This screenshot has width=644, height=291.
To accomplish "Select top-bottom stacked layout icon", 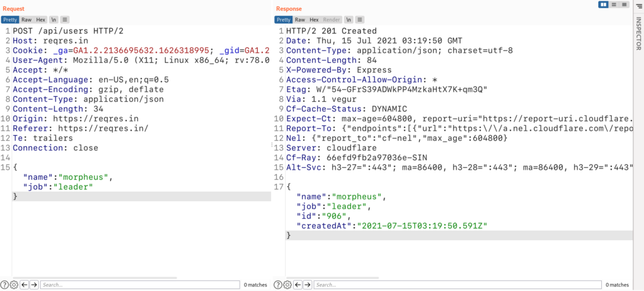I will point(614,4).
